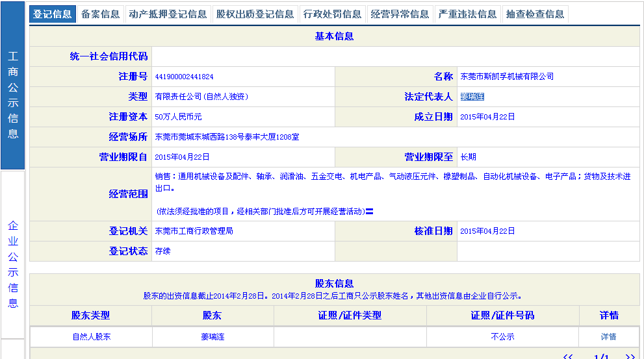The height and width of the screenshot is (359, 644).
Task: Go to the 股权出质登记信息 tab
Action: coord(255,14)
